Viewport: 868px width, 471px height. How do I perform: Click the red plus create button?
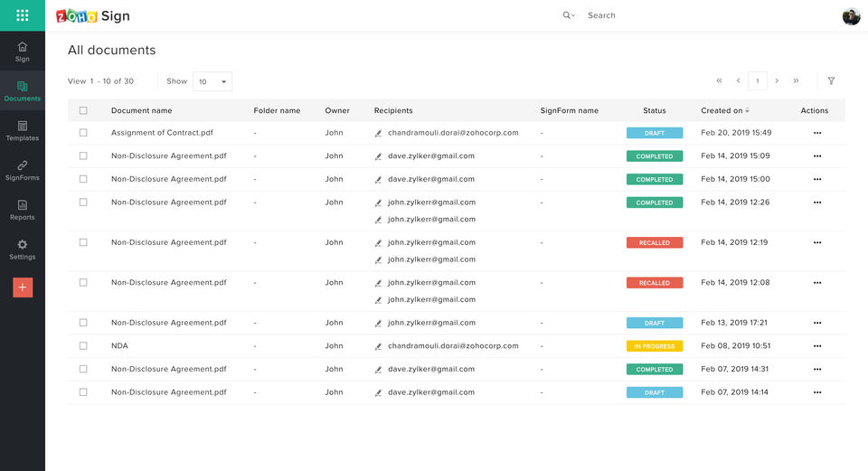coord(23,287)
